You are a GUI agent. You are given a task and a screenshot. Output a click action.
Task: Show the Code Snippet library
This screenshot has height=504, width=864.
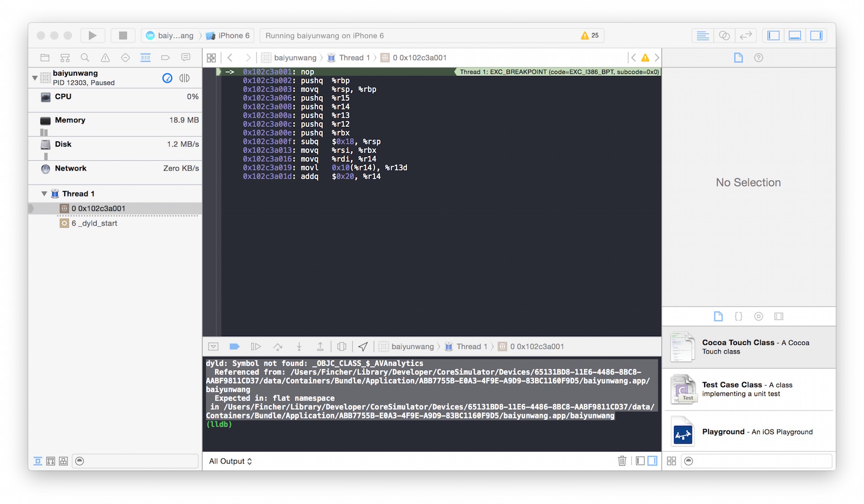click(738, 317)
